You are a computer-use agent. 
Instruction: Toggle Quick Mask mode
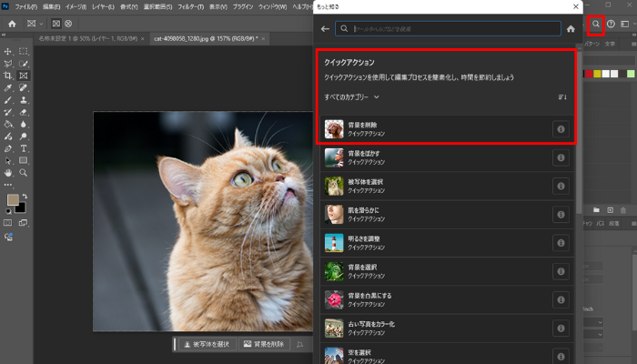pos(7,223)
